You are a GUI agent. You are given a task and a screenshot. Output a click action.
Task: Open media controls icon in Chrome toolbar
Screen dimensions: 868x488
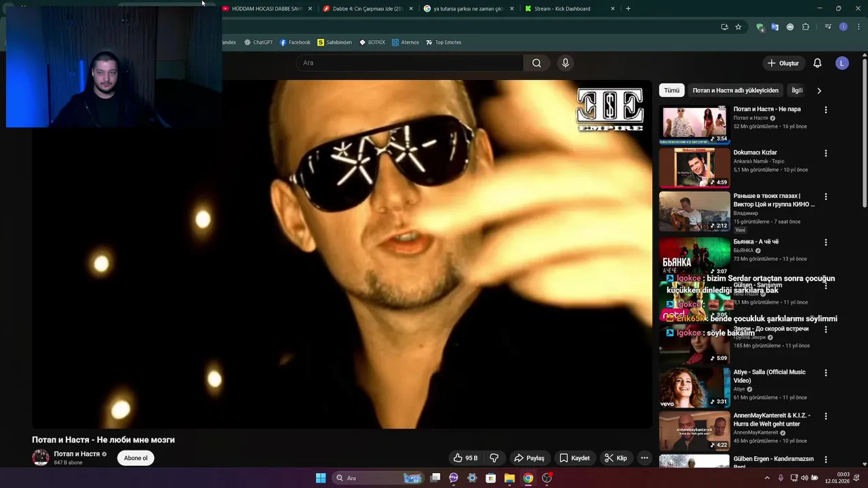tap(828, 27)
